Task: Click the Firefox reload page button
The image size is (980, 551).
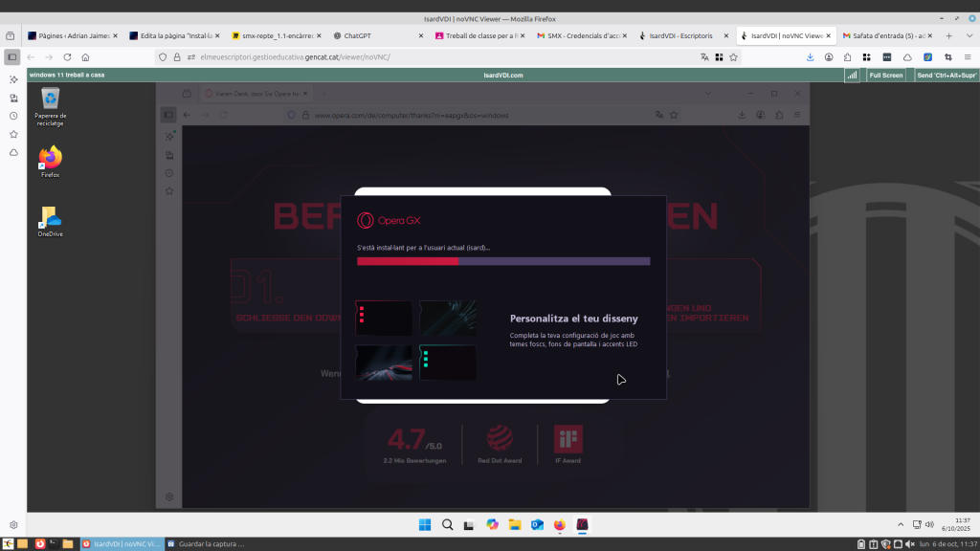Action: click(66, 57)
